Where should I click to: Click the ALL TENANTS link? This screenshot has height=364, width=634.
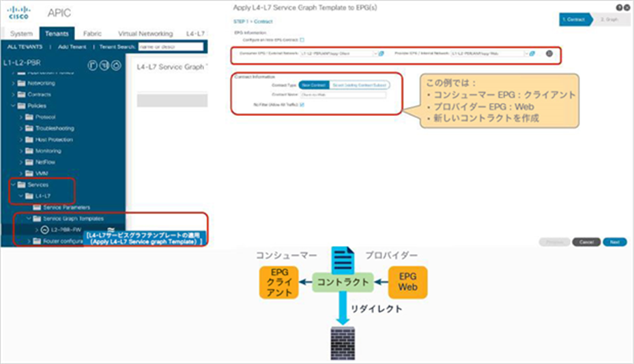coord(25,47)
